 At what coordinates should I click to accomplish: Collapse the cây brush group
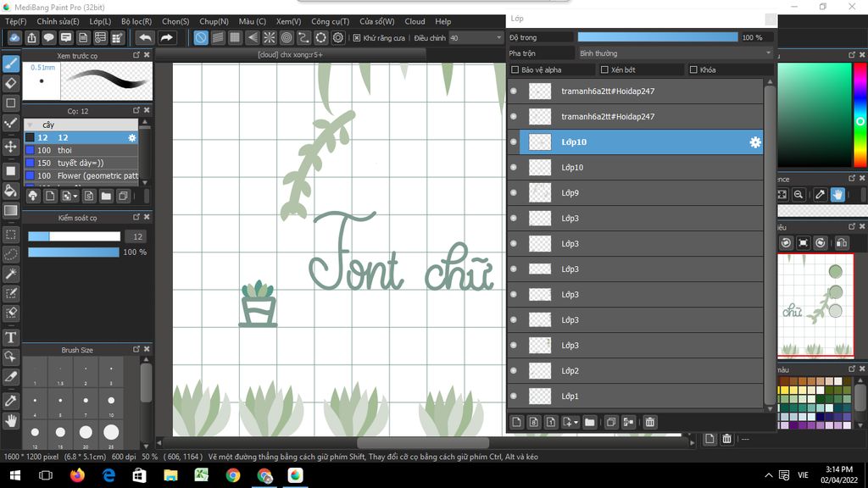click(30, 125)
